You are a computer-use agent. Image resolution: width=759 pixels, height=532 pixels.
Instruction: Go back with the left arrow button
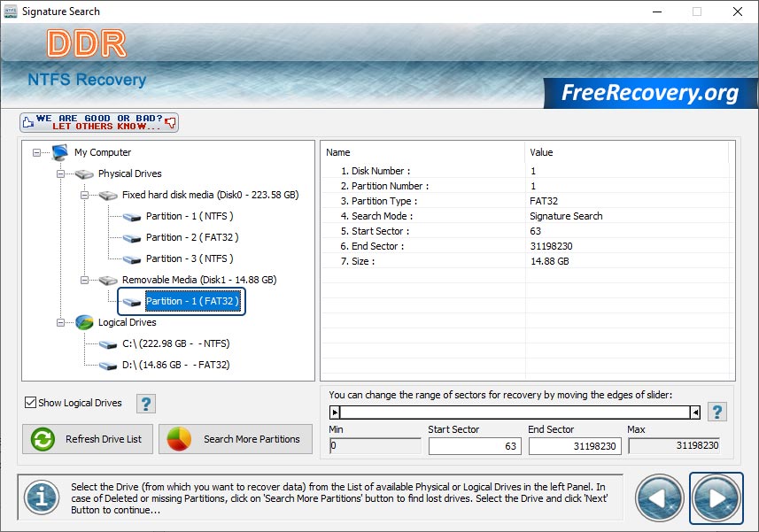(659, 497)
